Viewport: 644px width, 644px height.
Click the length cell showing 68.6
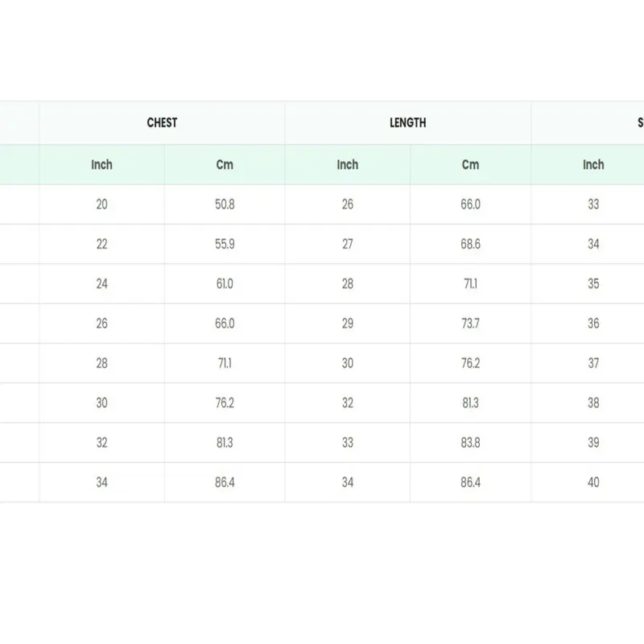click(x=470, y=244)
